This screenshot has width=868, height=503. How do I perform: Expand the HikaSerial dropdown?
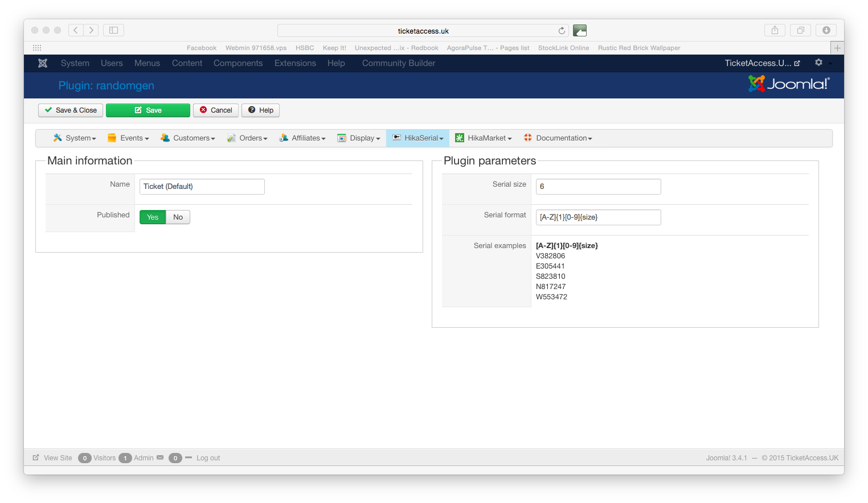click(418, 138)
